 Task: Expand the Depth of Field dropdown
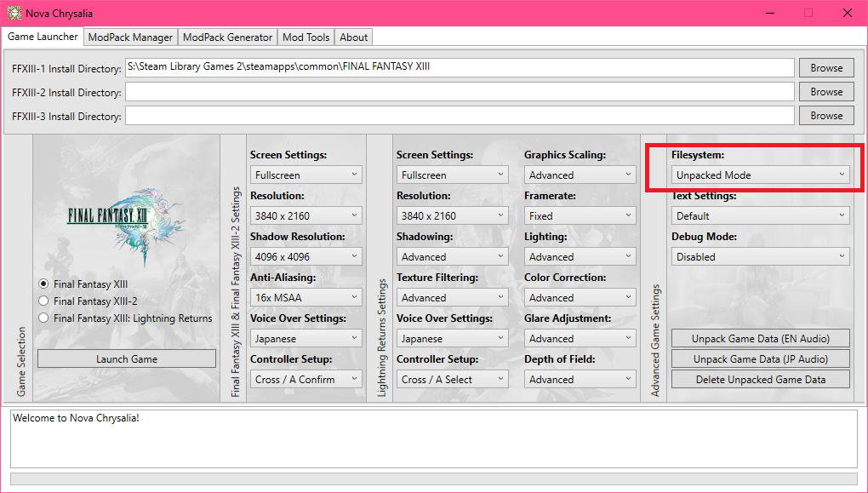580,380
